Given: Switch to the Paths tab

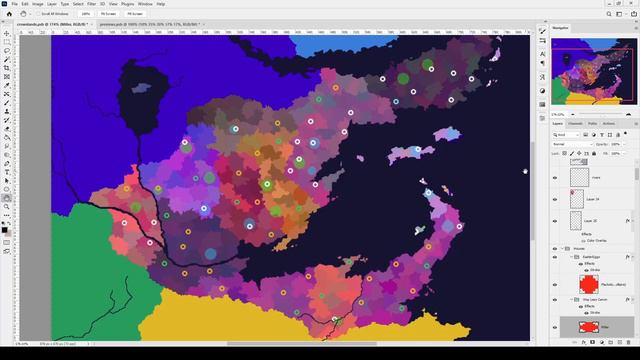Looking at the screenshot, I should point(592,124).
